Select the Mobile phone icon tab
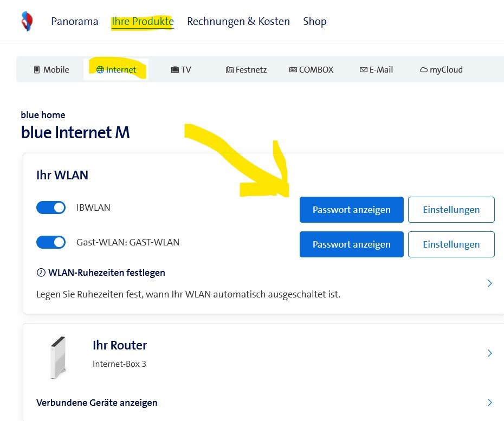This screenshot has height=421, width=504. (x=36, y=69)
